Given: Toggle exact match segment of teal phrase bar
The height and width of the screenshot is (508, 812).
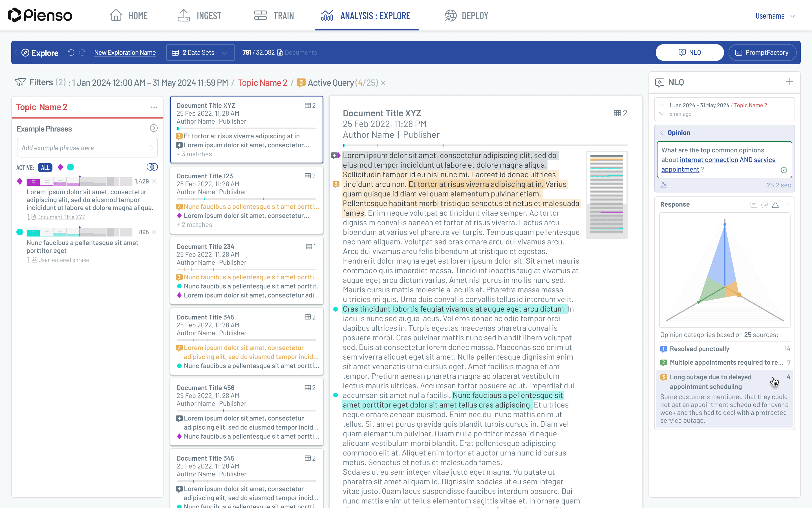Looking at the screenshot, I should pos(33,233).
